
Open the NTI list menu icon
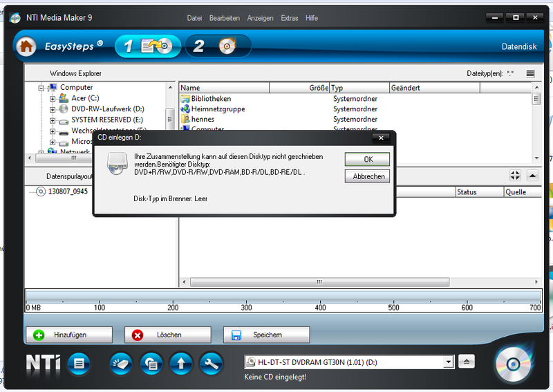(79, 363)
